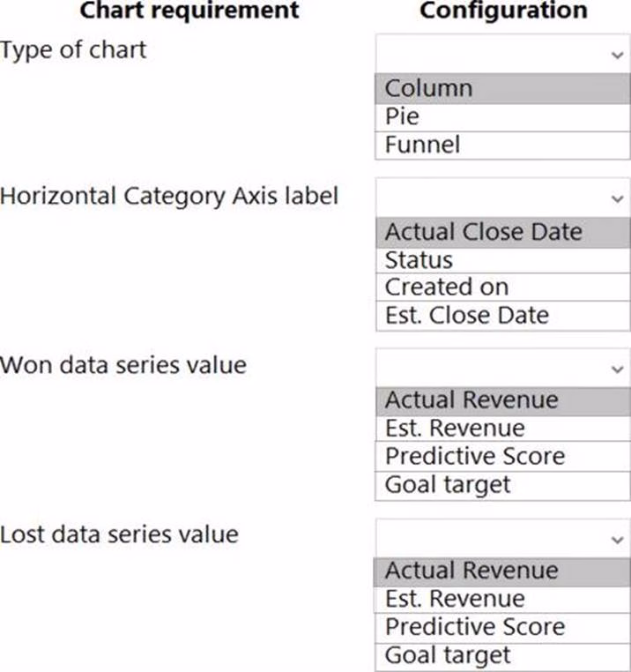Pick the Funnel chart option
Screen dimensions: 631x672
click(x=502, y=145)
